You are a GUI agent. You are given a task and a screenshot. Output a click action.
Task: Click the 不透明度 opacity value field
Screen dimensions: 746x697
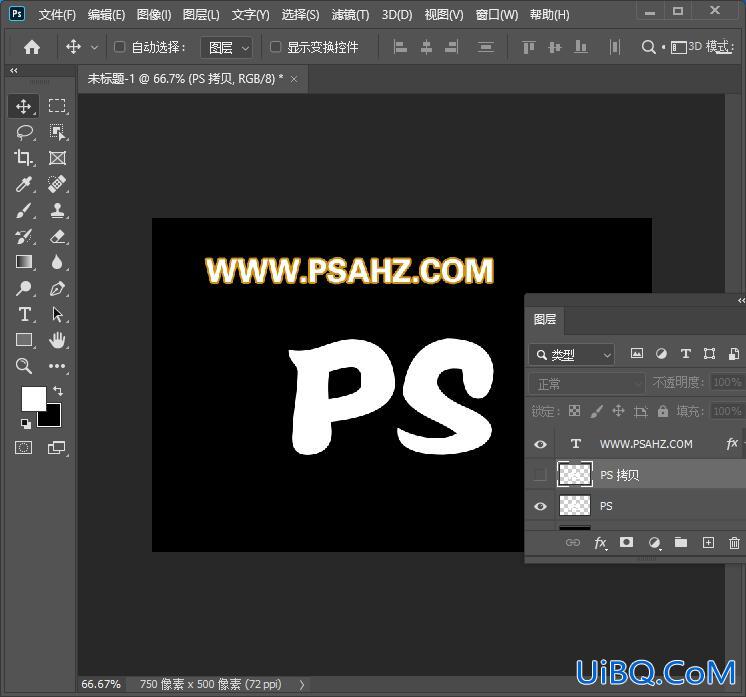[726, 382]
